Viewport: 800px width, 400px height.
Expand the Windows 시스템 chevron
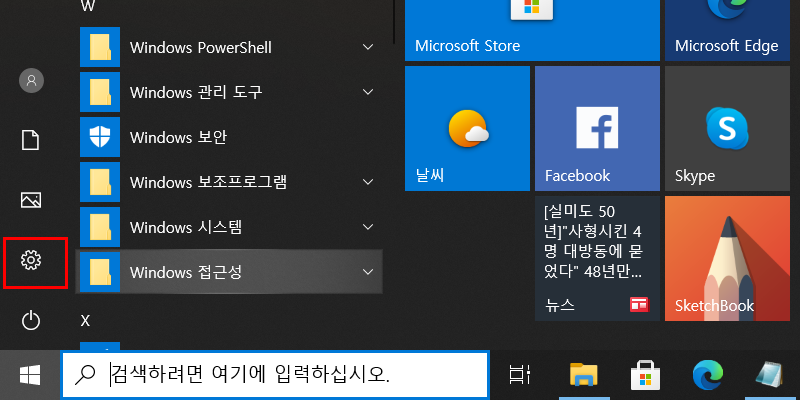[x=368, y=227]
